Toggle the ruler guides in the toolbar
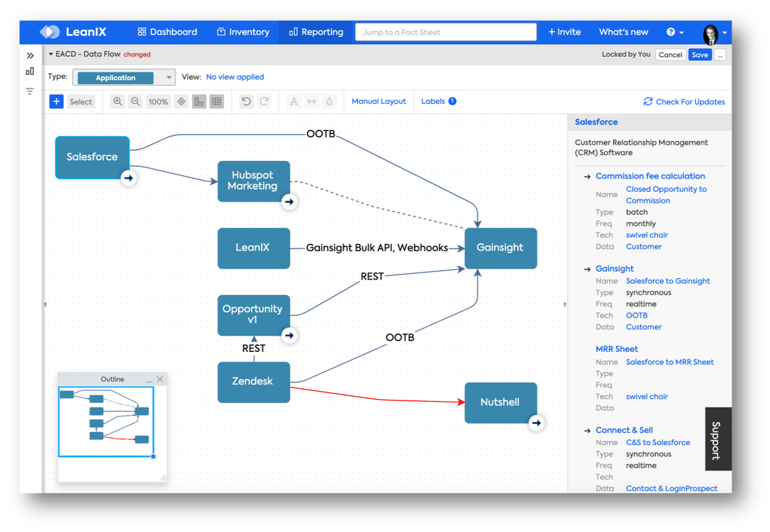The image size is (770, 532). [199, 101]
